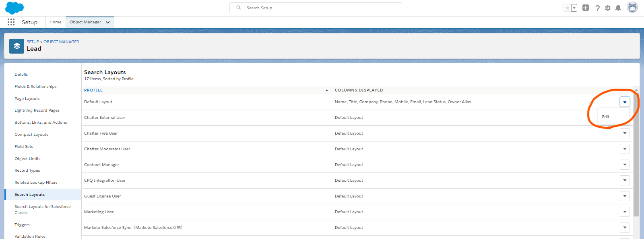Sort by the PROFILE column header
This screenshot has width=644, height=239.
pyautogui.click(x=93, y=90)
